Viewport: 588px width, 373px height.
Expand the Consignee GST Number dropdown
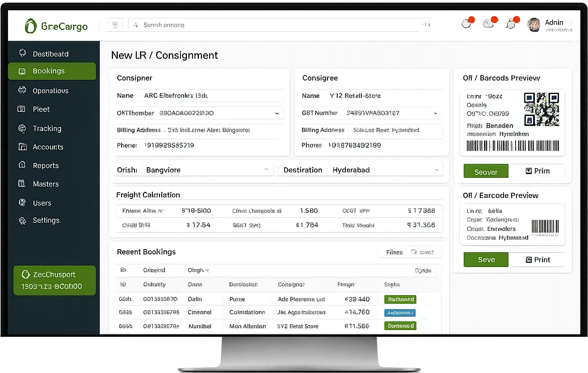coord(436,114)
